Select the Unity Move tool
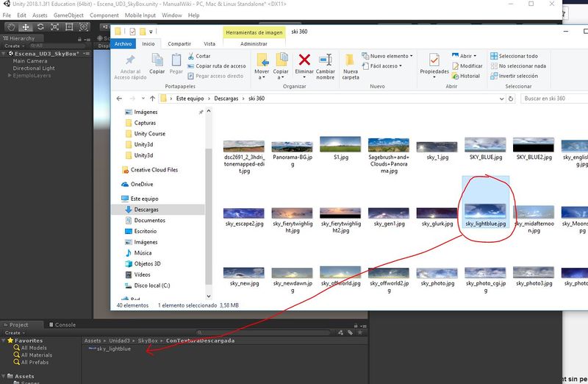 pos(26,27)
